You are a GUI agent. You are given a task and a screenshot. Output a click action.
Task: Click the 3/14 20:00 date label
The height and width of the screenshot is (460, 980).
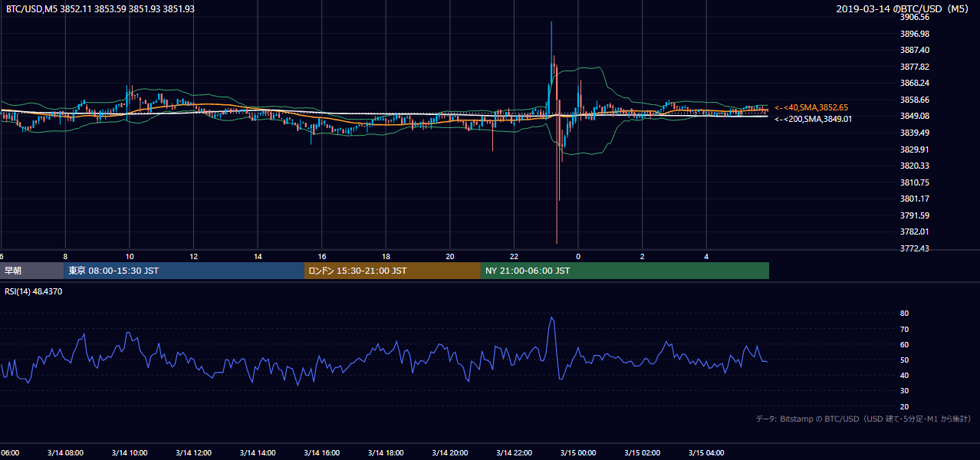coord(450,453)
